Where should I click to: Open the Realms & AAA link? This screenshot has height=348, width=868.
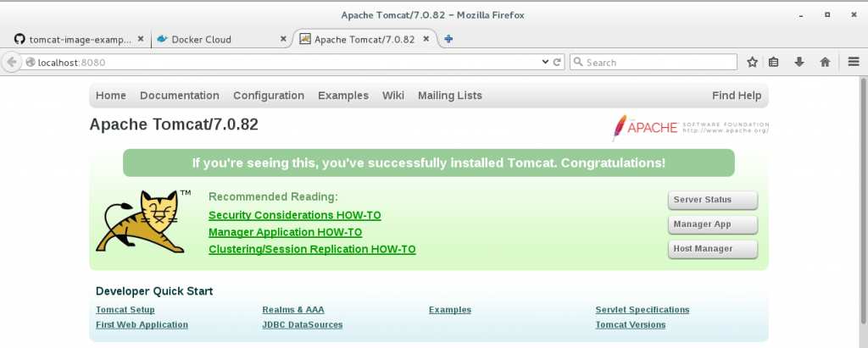click(293, 310)
